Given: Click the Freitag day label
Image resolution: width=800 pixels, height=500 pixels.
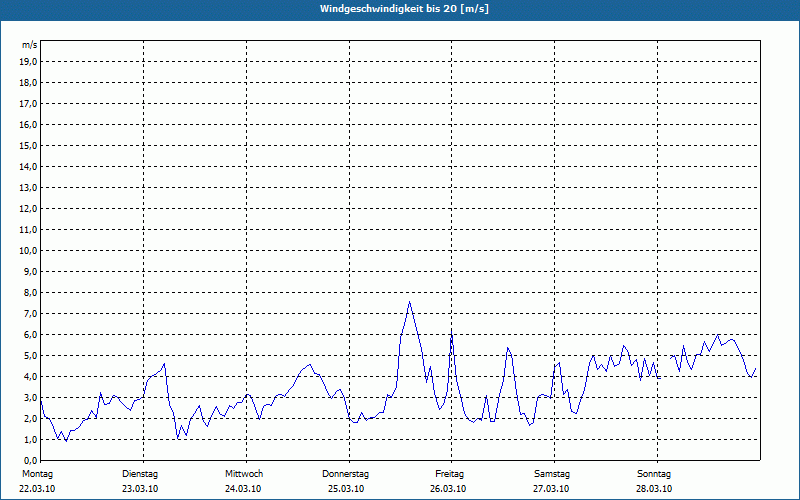Looking at the screenshot, I should [449, 474].
